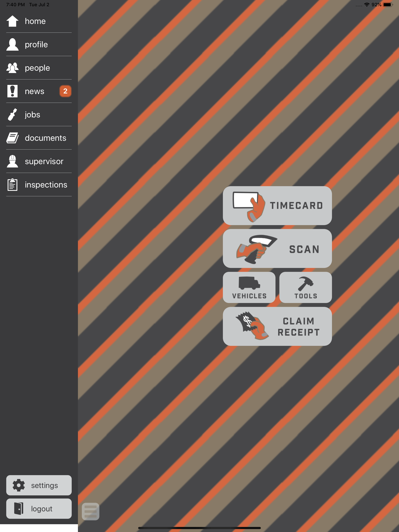399x532 pixels.
Task: Tap the vehicles truck icon
Action: click(249, 283)
